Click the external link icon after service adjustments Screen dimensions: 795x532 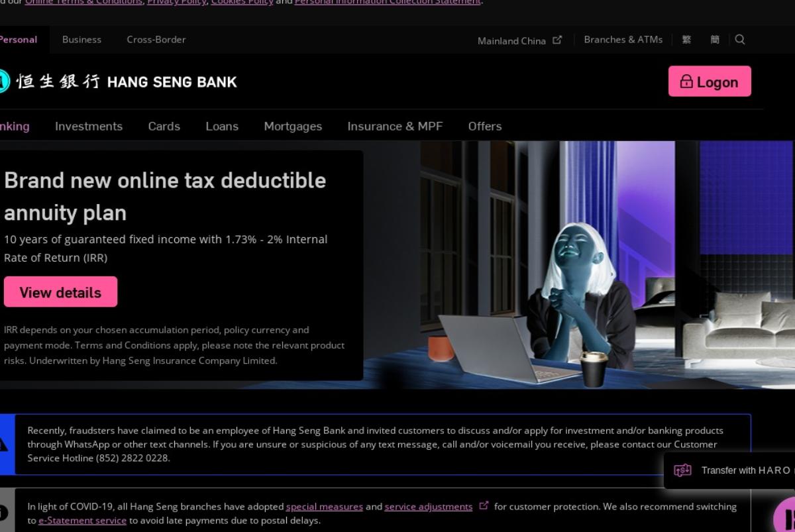(484, 505)
